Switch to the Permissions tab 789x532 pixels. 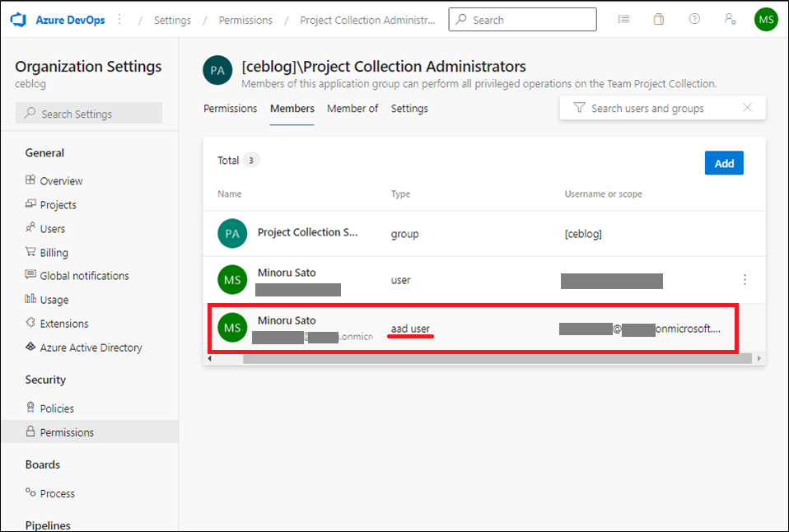(x=230, y=108)
